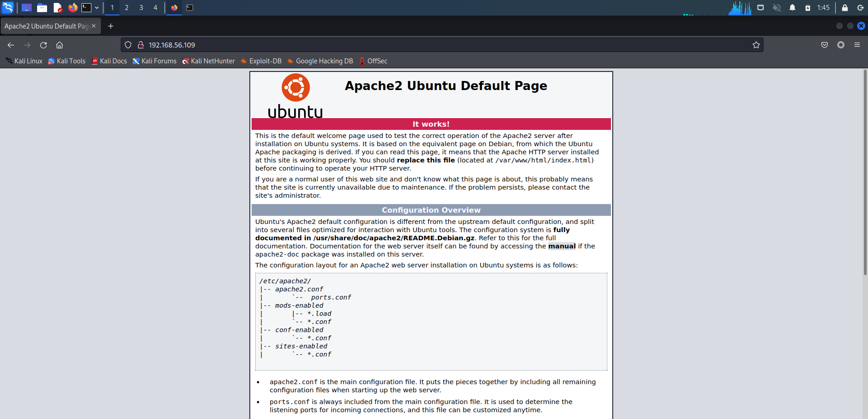Open the power manager battery icon
The width and height of the screenshot is (868, 419).
pyautogui.click(x=808, y=8)
